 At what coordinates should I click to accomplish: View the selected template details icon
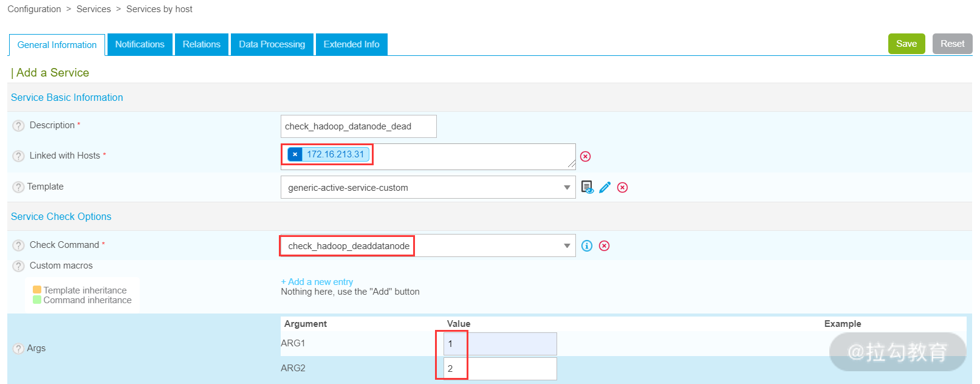pos(588,187)
